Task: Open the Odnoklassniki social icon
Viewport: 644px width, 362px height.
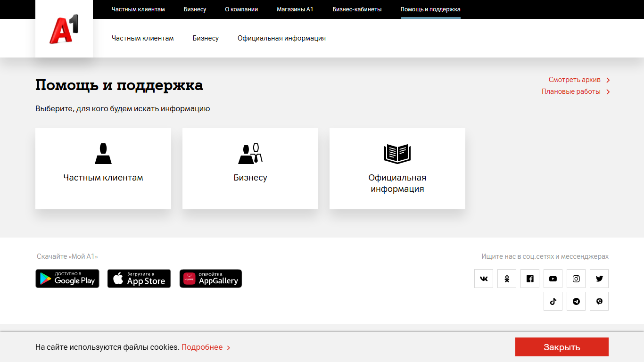Action: coord(507,279)
